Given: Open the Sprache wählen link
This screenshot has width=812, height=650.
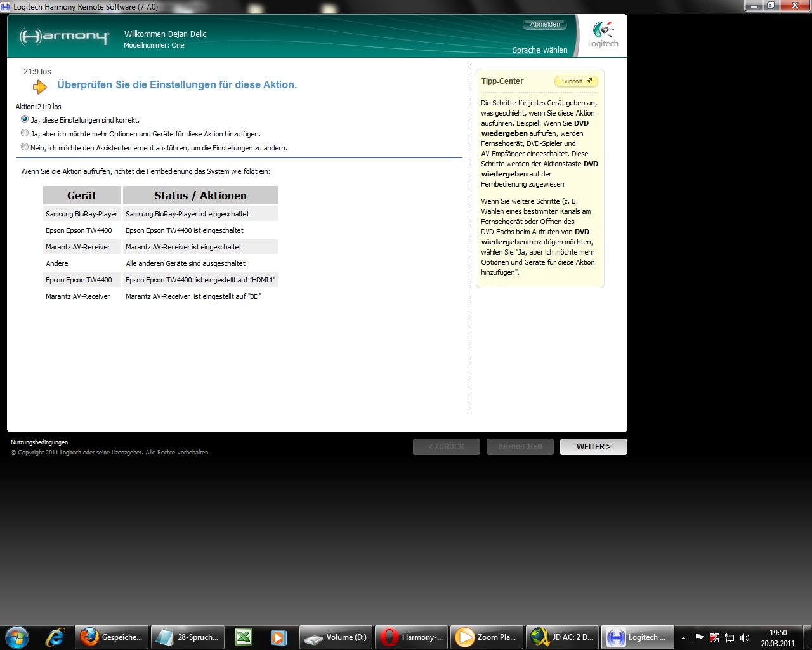Looking at the screenshot, I should [540, 50].
